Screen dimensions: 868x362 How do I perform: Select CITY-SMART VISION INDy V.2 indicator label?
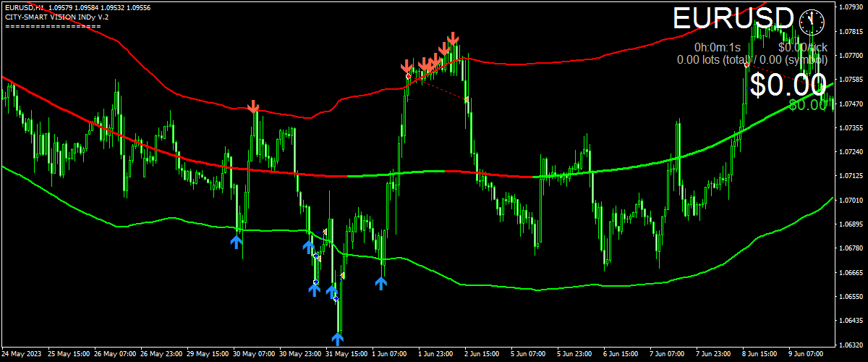(56, 16)
